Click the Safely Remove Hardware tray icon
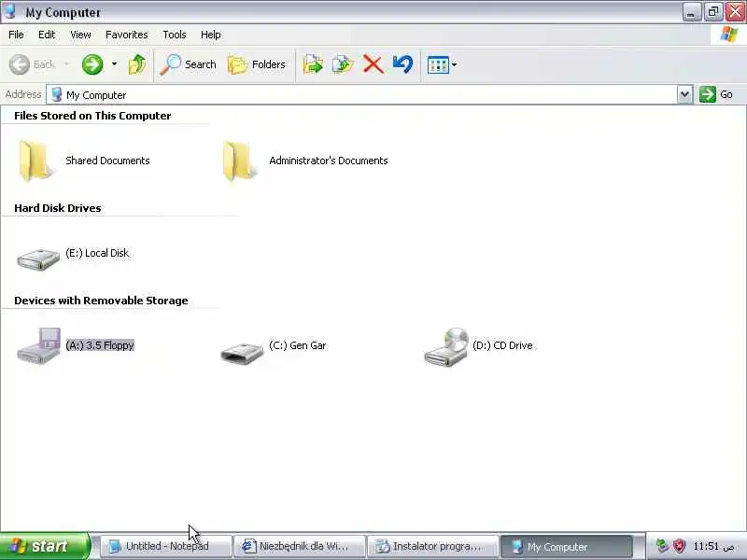Image resolution: width=747 pixels, height=560 pixels. pyautogui.click(x=662, y=545)
